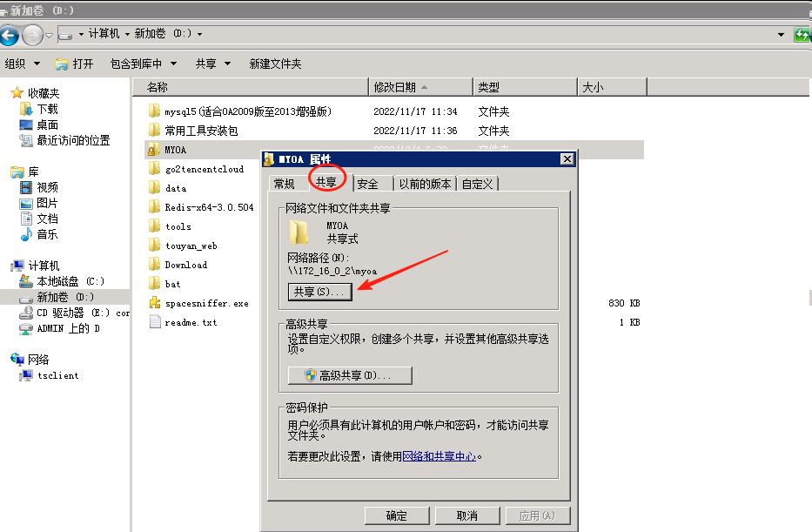Viewport: 812px width, 532px height.
Task: Expand the 计算机 breadcrumb arrow
Action: coord(127,34)
